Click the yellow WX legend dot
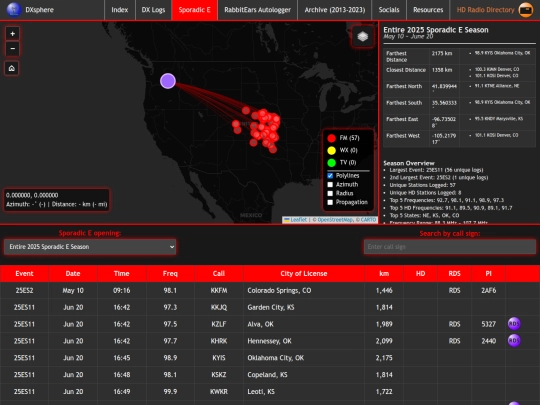 [x=331, y=150]
